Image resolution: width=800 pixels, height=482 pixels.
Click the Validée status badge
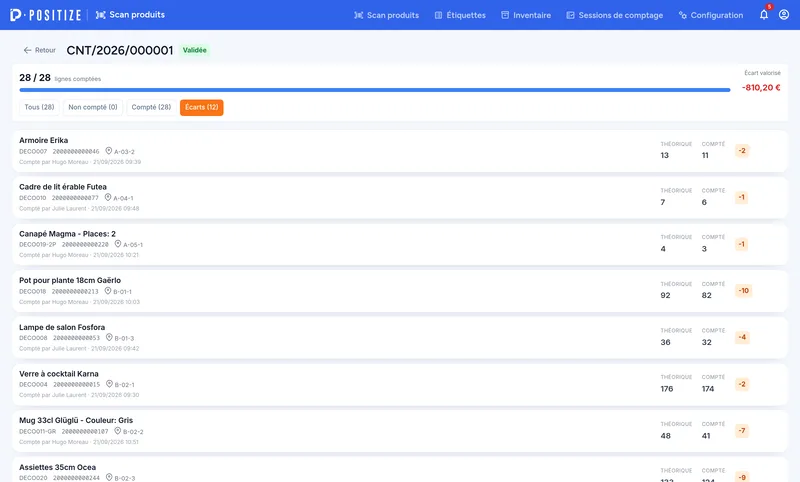point(194,50)
